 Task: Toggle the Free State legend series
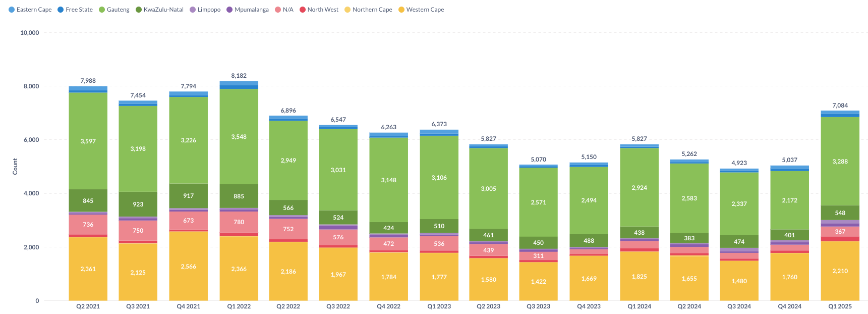pos(75,10)
